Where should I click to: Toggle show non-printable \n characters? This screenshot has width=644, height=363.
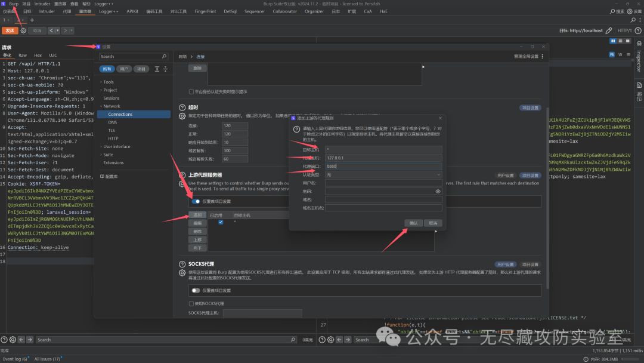620,54
